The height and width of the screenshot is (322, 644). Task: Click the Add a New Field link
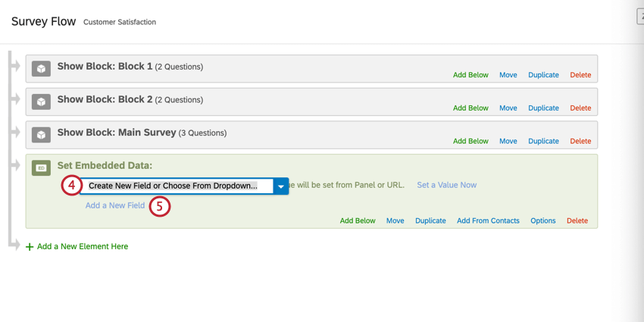(114, 205)
